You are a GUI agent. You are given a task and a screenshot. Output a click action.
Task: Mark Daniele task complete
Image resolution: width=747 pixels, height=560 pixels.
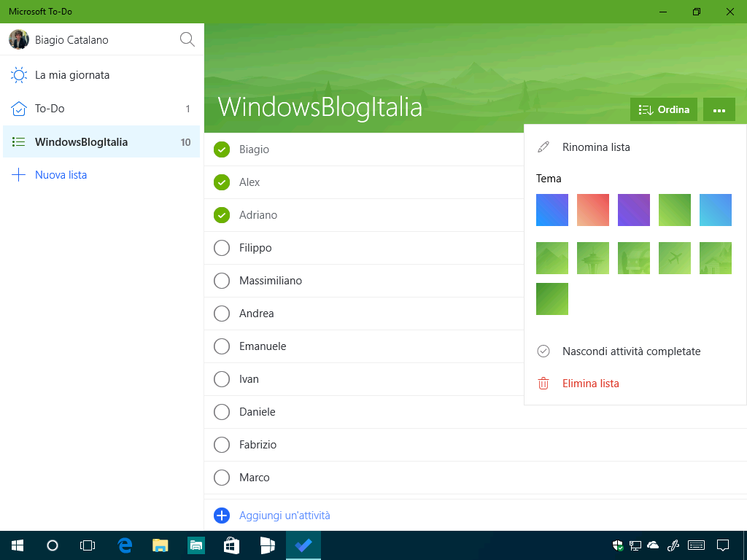[x=222, y=413]
